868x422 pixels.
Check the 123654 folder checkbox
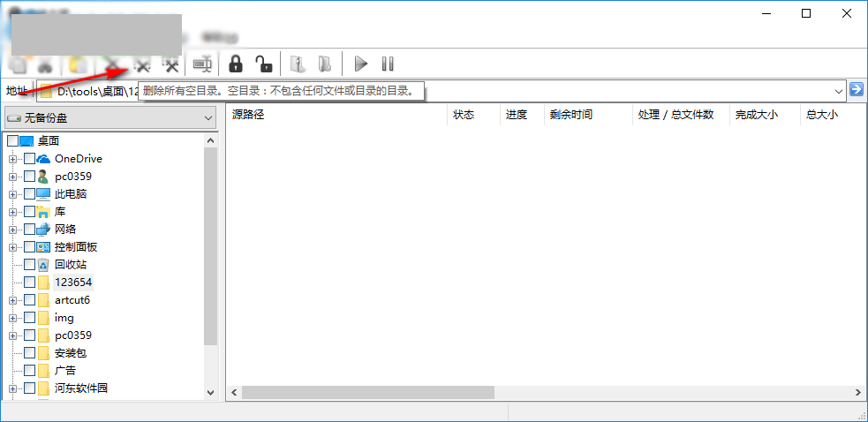(x=29, y=283)
